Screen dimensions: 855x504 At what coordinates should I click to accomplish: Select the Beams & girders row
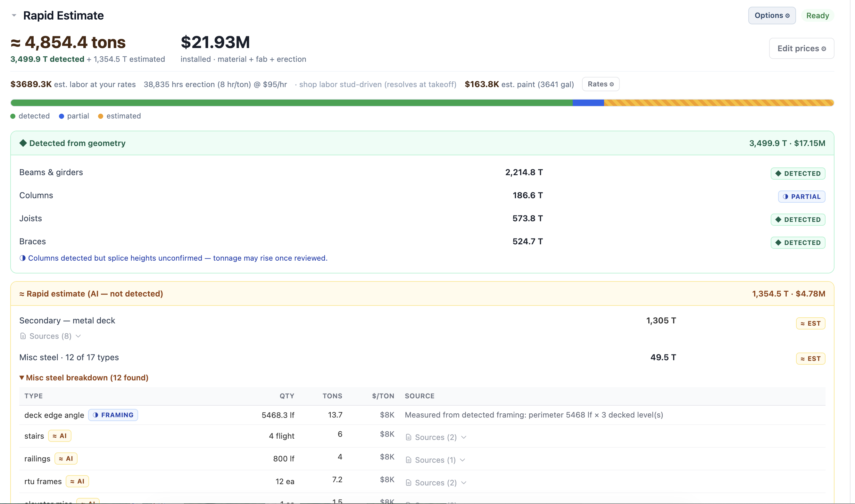422,173
